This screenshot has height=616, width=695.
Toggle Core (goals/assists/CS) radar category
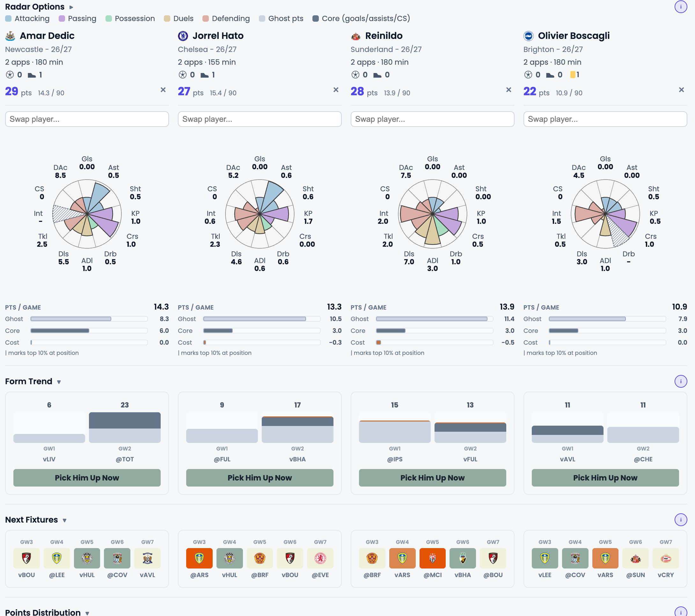pos(361,18)
